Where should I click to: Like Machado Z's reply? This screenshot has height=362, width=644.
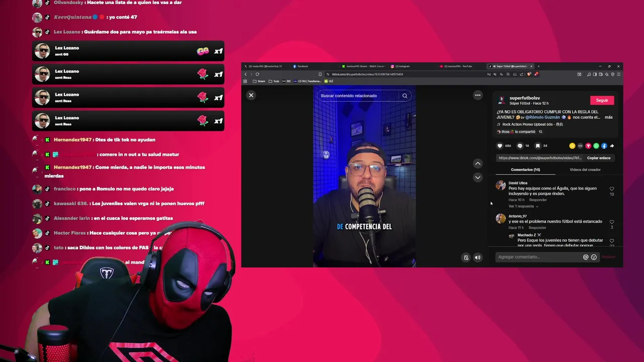pos(612,241)
